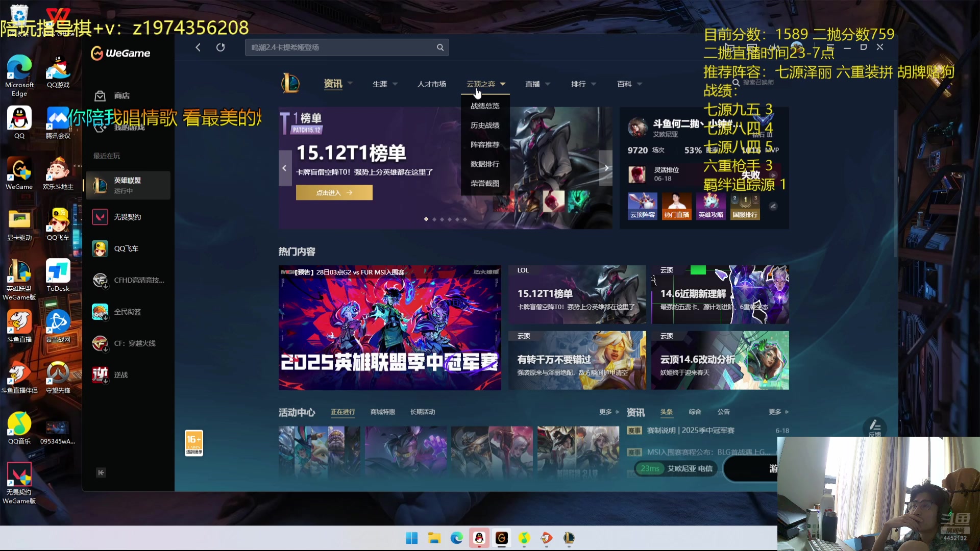Open the ToDesk desktop shortcut

coord(58,275)
